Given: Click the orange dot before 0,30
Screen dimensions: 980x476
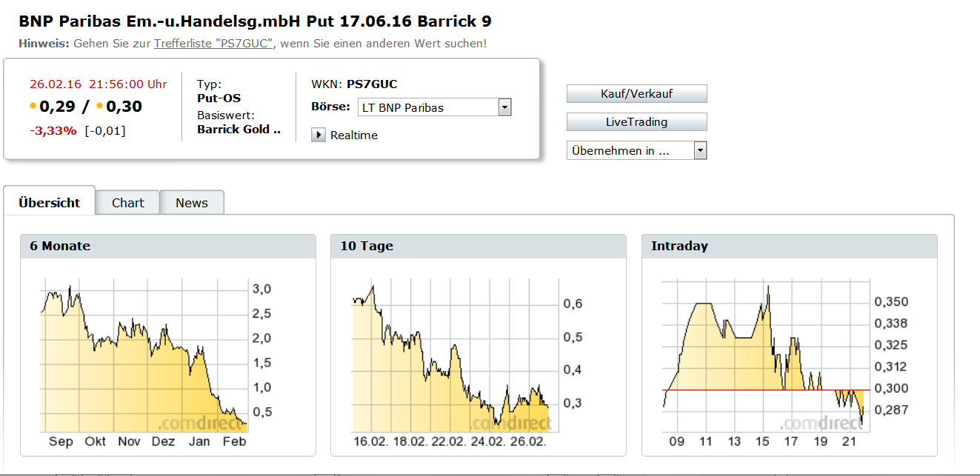Looking at the screenshot, I should pos(99,107).
